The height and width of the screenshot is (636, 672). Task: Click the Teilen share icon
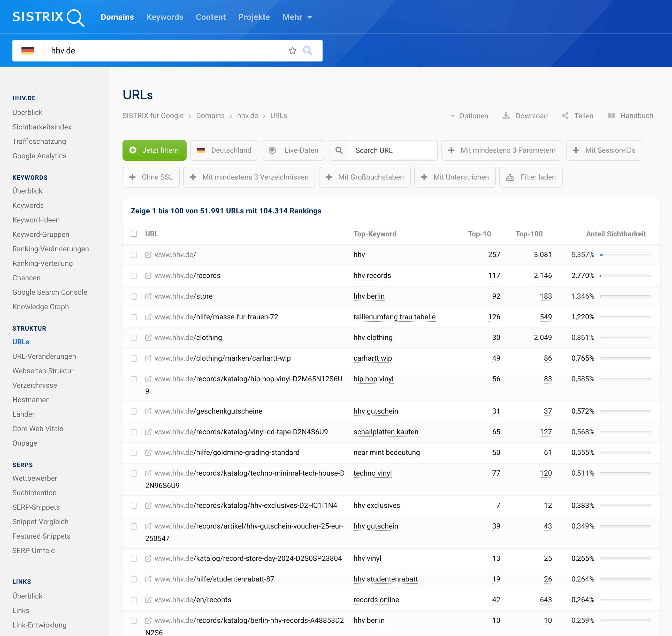566,116
